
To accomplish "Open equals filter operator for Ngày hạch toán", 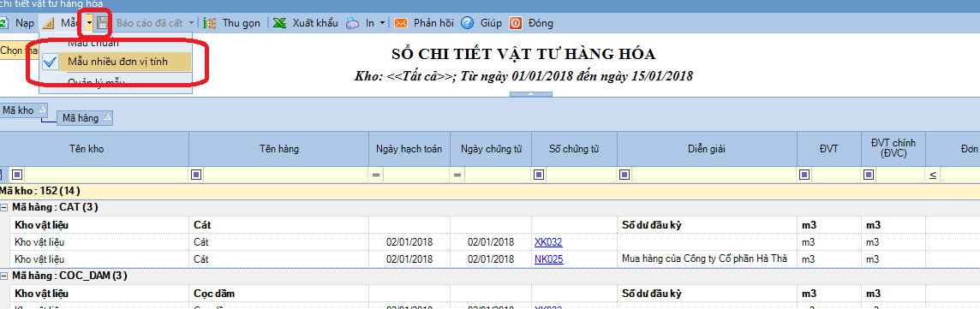I will [376, 175].
